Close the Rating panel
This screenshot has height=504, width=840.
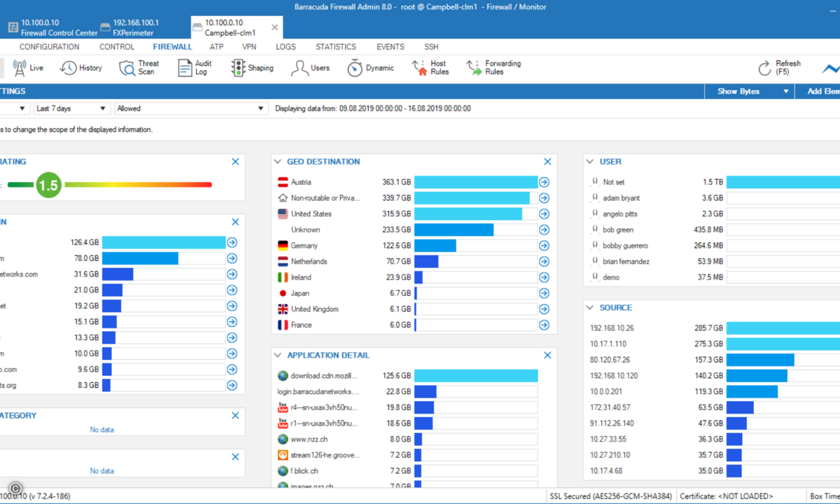pos(235,162)
